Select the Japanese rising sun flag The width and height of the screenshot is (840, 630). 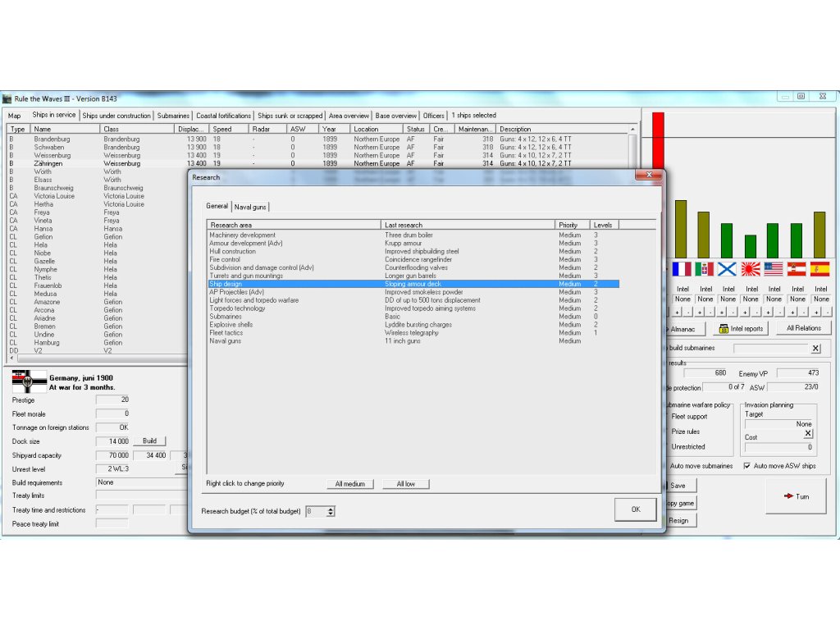tap(751, 269)
